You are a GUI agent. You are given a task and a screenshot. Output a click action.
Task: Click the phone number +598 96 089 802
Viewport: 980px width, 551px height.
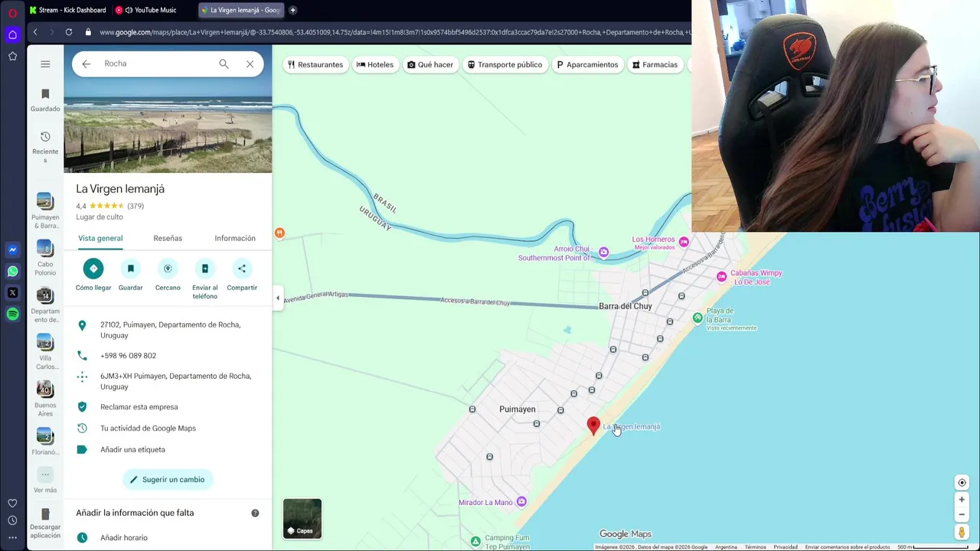pos(128,356)
